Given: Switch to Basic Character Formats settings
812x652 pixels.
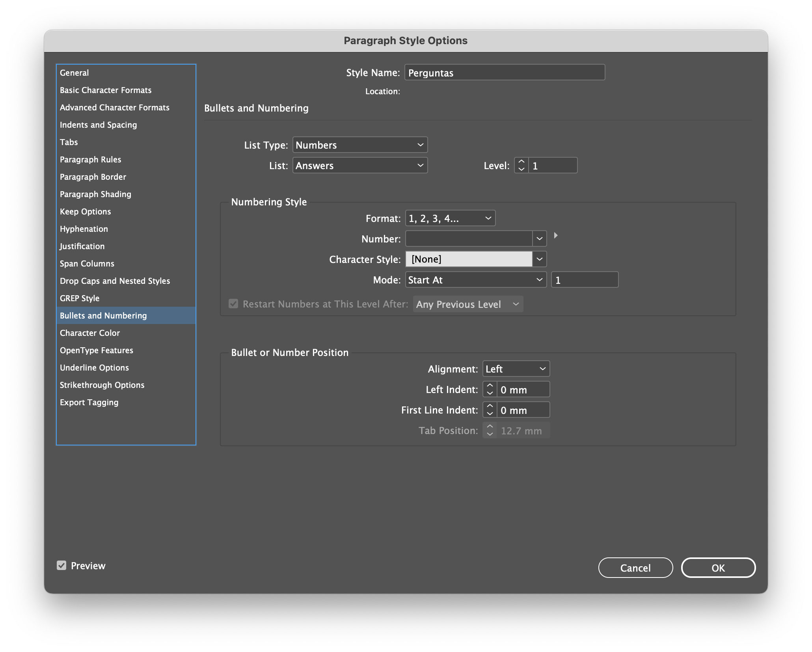Looking at the screenshot, I should pos(106,90).
